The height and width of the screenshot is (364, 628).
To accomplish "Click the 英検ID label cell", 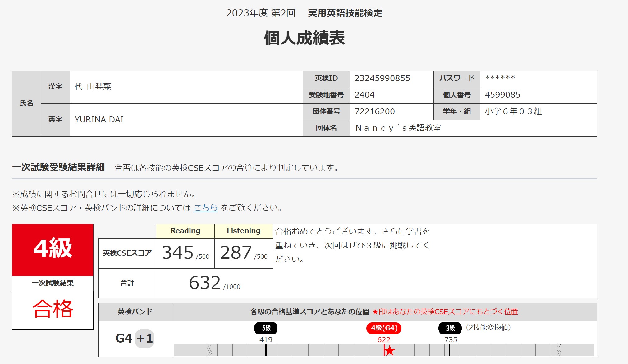I will point(326,79).
